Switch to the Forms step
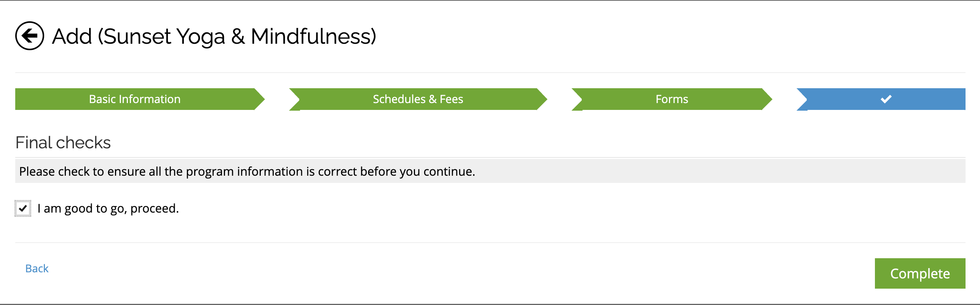Screen dimensions: 980x305 (x=672, y=99)
